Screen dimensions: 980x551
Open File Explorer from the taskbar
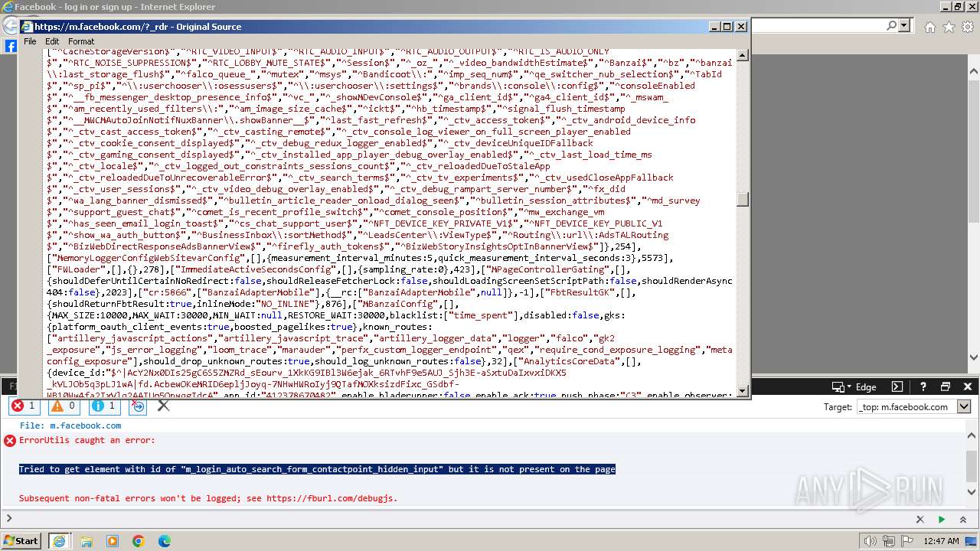point(87,541)
